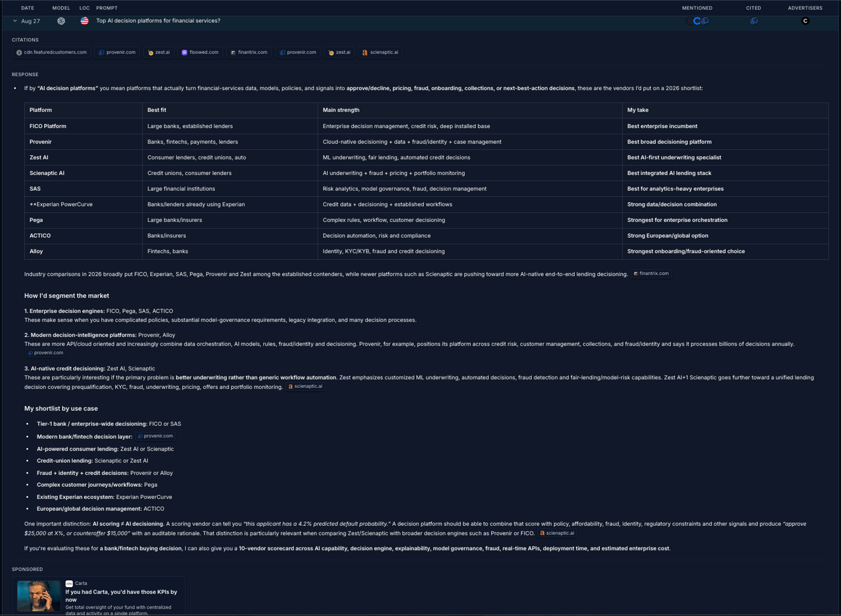The image size is (841, 616).
Task: Click the ChatGPT model icon in the Aug 27 row
Action: 61,21
